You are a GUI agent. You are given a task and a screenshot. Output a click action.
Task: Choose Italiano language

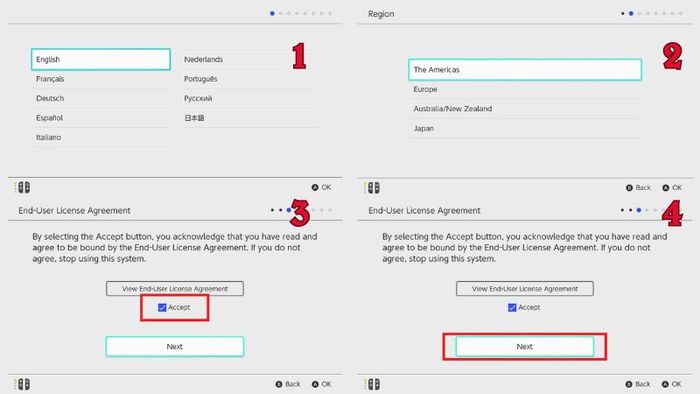click(101, 137)
